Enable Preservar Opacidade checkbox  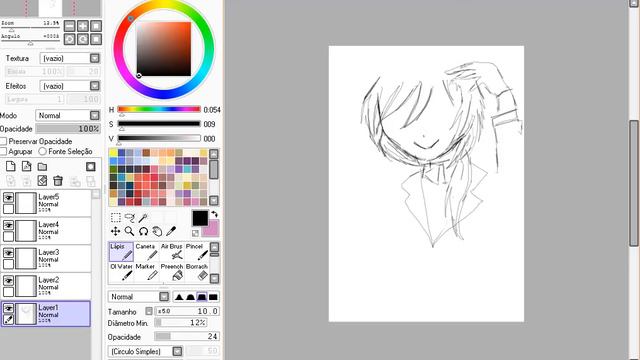[x=4, y=141]
